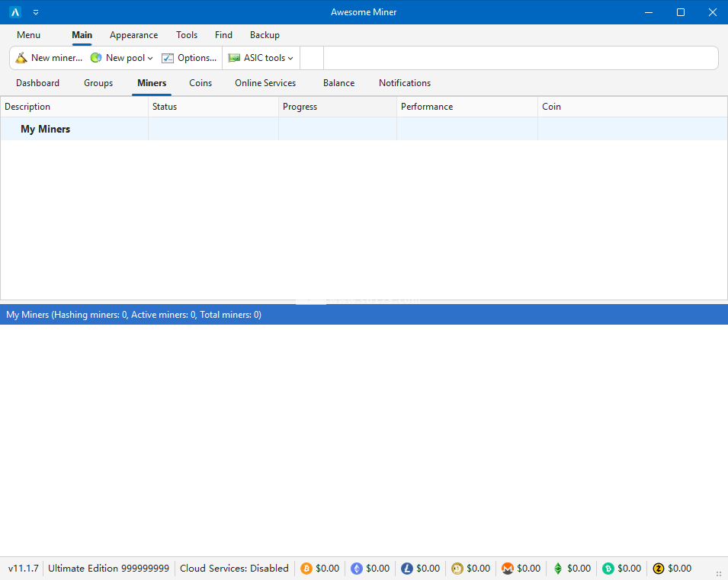Image resolution: width=728 pixels, height=580 pixels.
Task: Click the 'My Miners (Hashing miners: 0...' summary bar
Action: coord(364,314)
